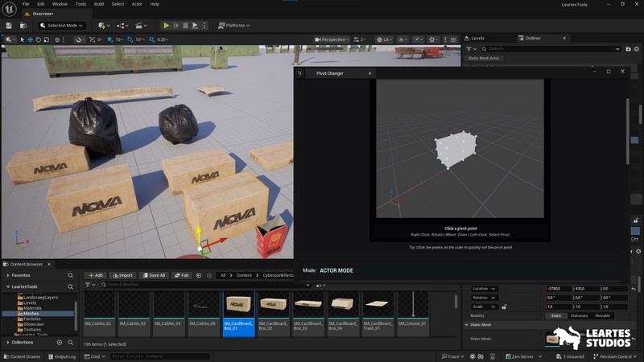Set Mobility to Movable
644x362 pixels.
click(602, 315)
